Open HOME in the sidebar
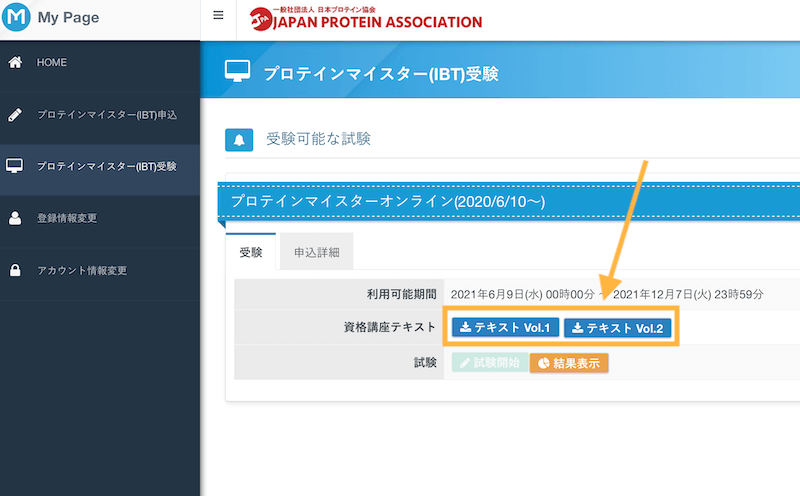800x496 pixels. pyautogui.click(x=100, y=62)
